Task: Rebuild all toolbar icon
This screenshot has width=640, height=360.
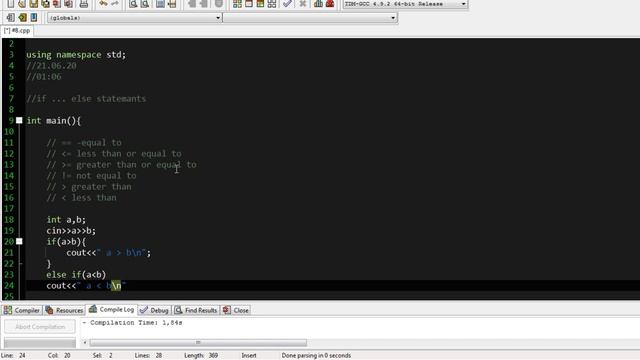Action: [x=272, y=4]
